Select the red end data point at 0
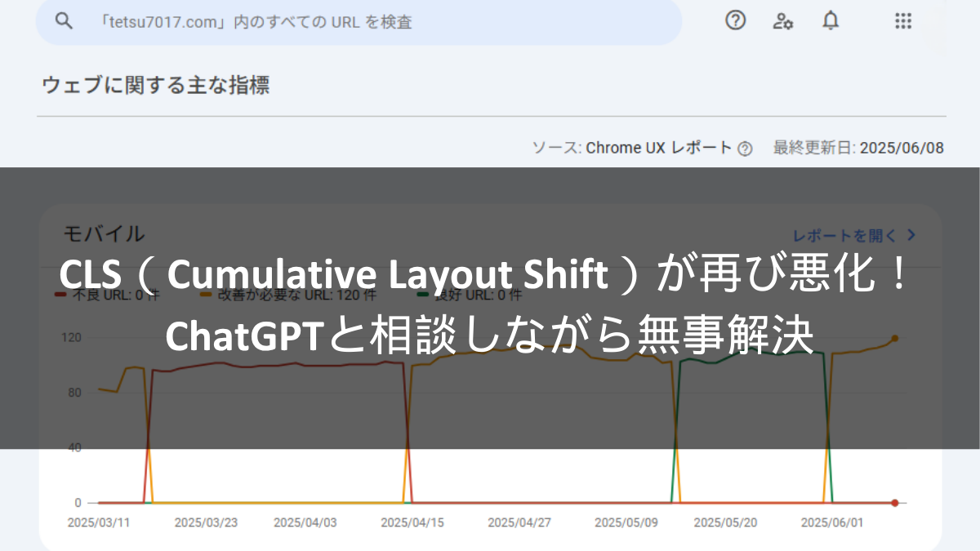Screen dimensions: 980x551 [895, 503]
